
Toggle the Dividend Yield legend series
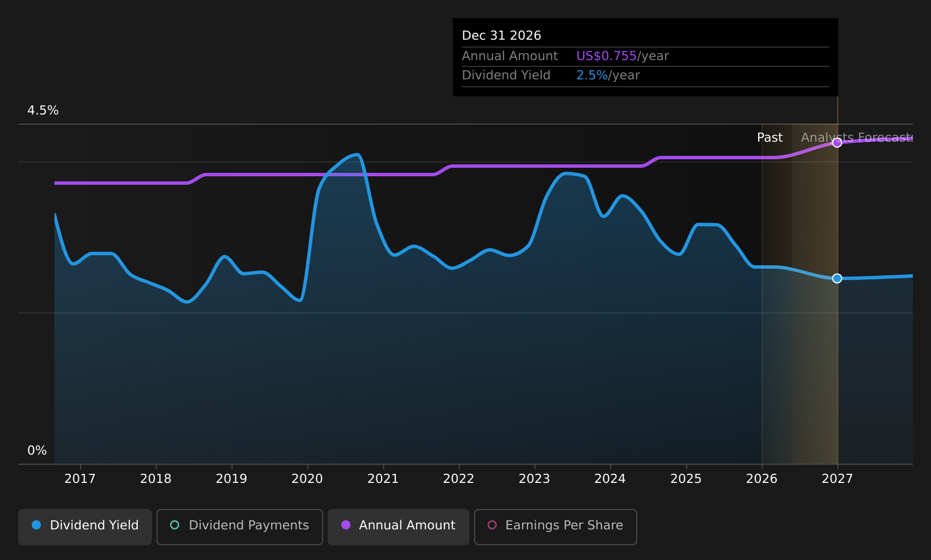point(85,527)
